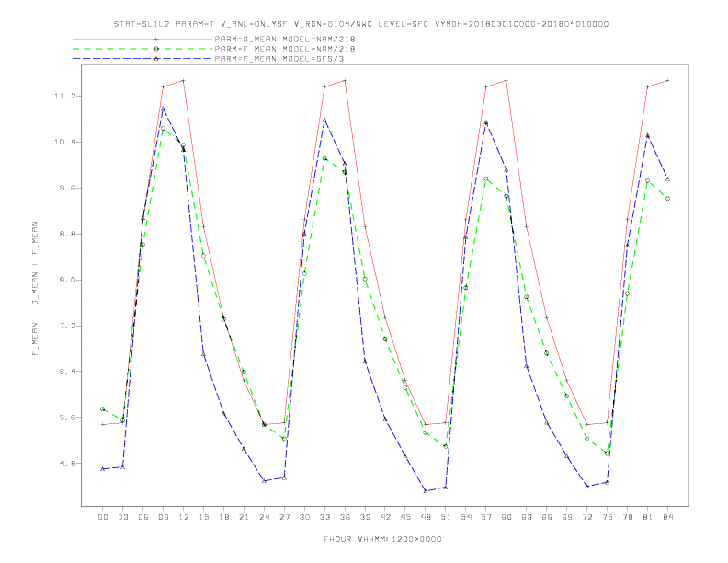The width and height of the screenshot is (728, 563).
Task: Click x-axis tick label 54
Action: coord(466,517)
